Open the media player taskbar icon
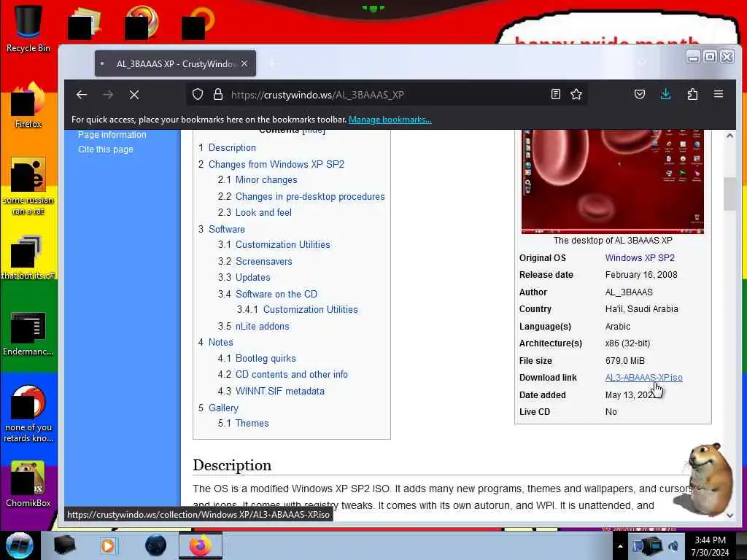Viewport: 747px width, 560px height. pos(109,545)
